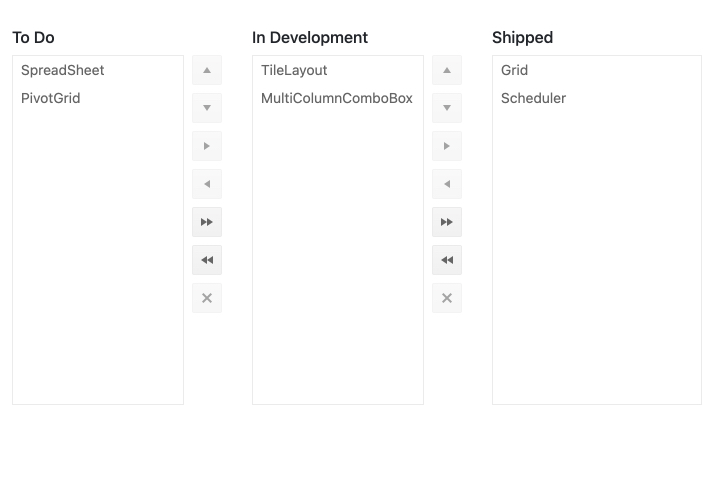Remove selected In Development item
This screenshot has height=479, width=713.
pos(447,298)
